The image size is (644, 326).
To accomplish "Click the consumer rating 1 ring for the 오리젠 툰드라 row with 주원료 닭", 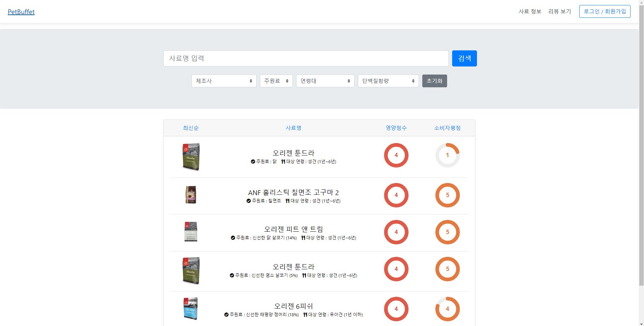I will (x=447, y=155).
